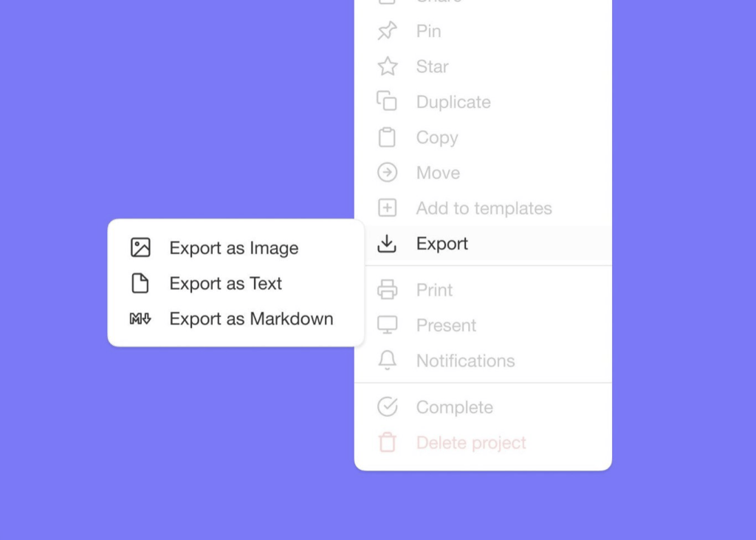Open the Export submenu entry

(x=441, y=244)
